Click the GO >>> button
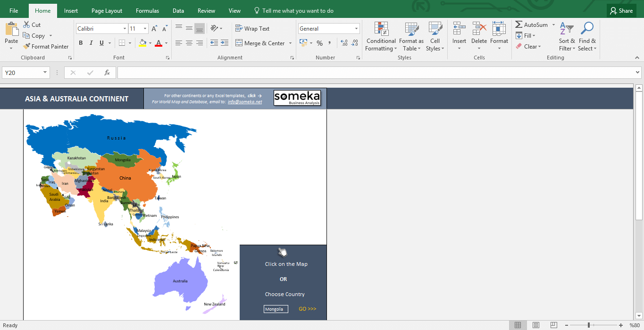The height and width of the screenshot is (330, 644). 307,309
